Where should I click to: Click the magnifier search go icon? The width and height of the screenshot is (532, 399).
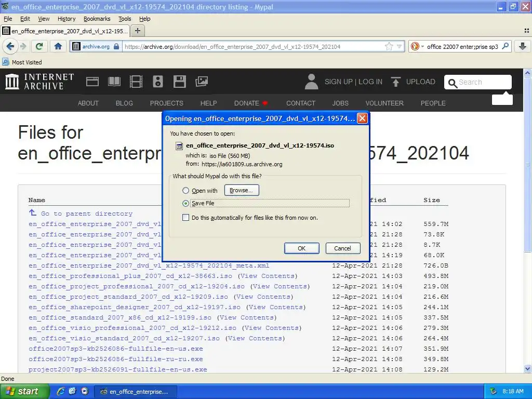click(505, 46)
